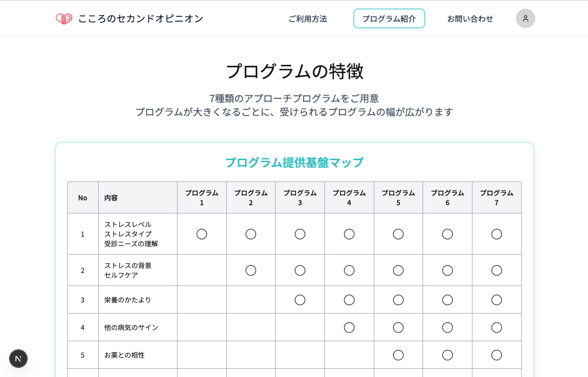The height and width of the screenshot is (377, 588).
Task: Click circle for row 1 under プログラム 1
Action: tap(202, 234)
